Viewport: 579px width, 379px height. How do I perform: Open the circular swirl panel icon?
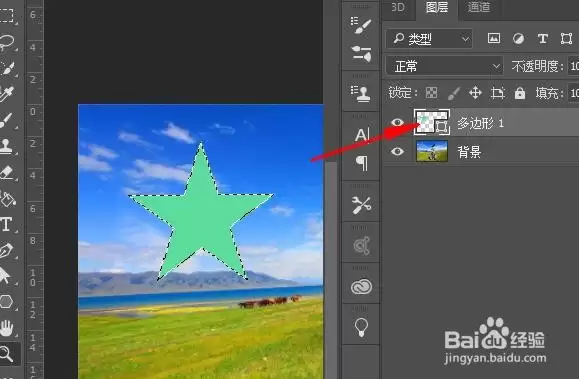(x=361, y=246)
